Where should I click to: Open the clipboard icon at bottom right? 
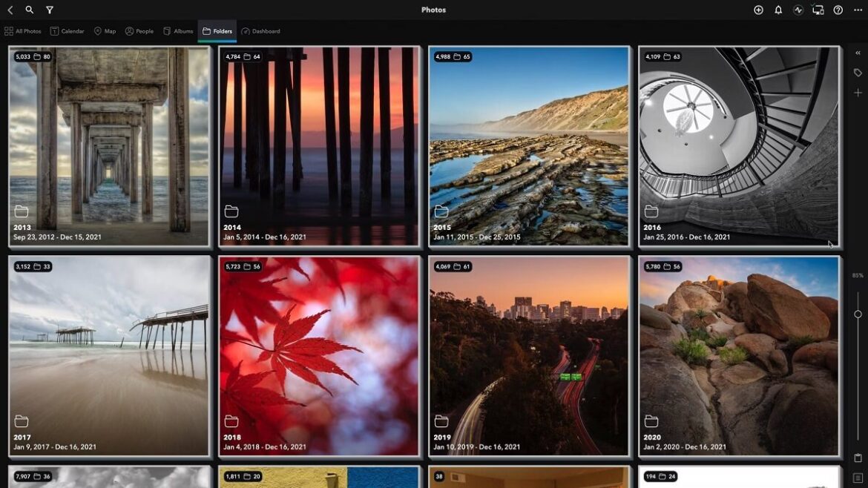pyautogui.click(x=858, y=458)
